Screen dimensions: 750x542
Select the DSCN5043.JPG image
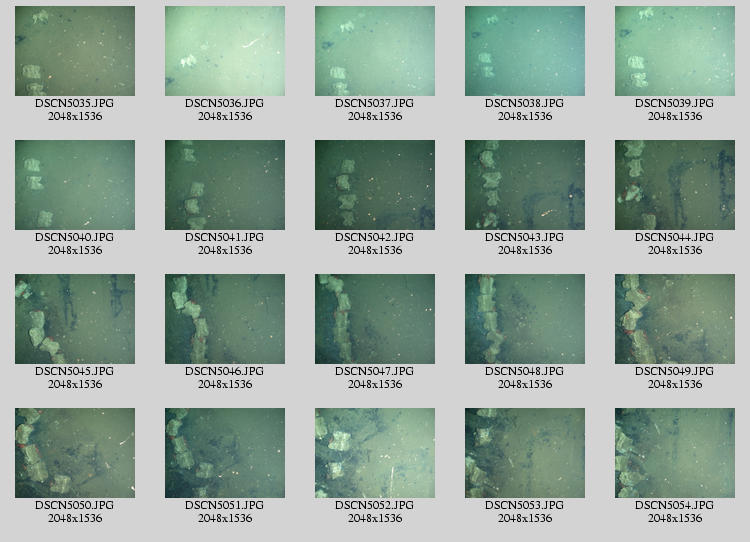525,185
